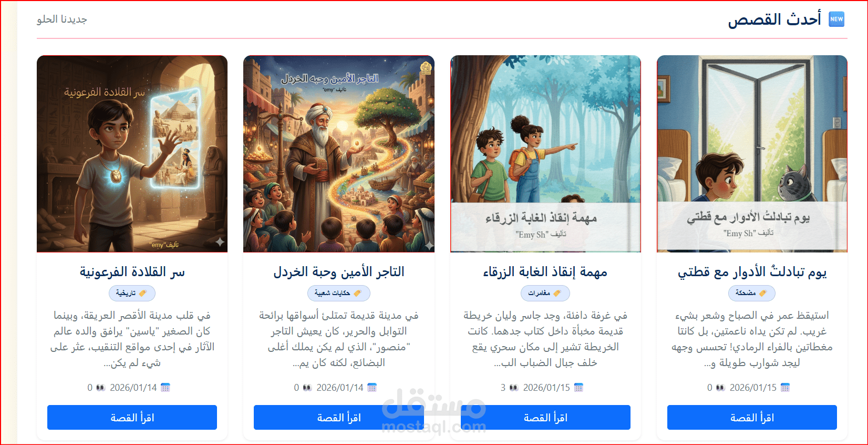Select the حكايات شعبية category tag

click(x=339, y=293)
